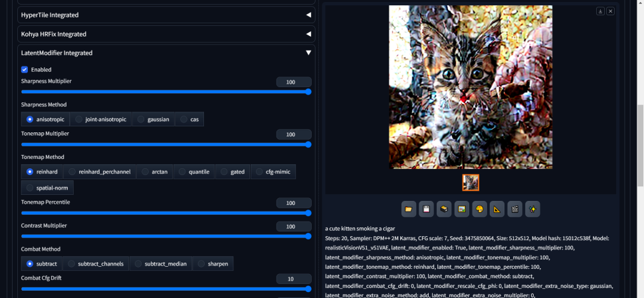Click the sparkles upscale icon
The image size is (644, 298).
point(532,210)
